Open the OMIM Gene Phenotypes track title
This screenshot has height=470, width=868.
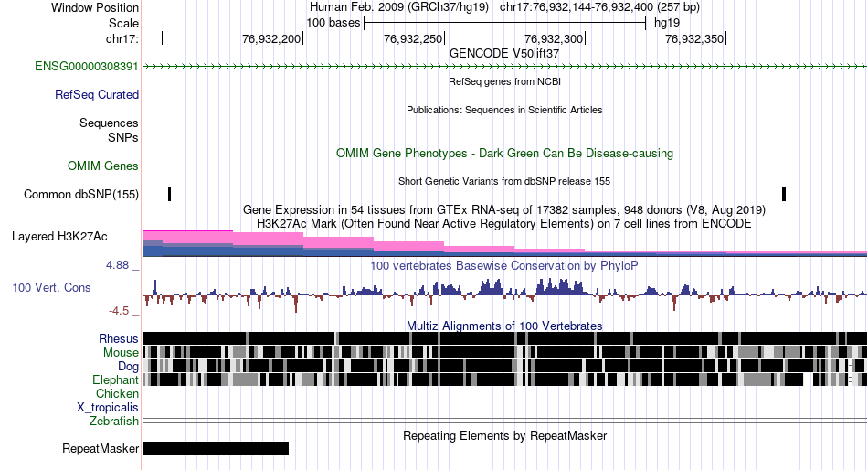coord(504,154)
